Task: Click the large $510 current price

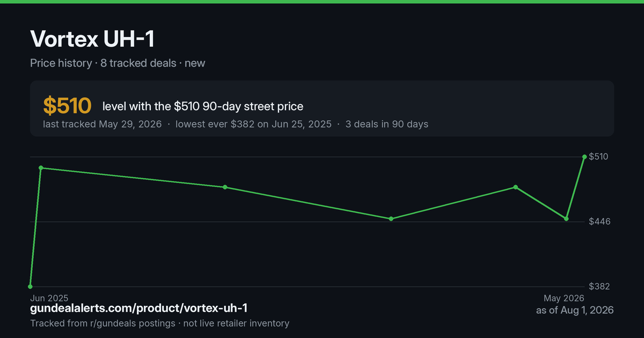Action: click(68, 106)
